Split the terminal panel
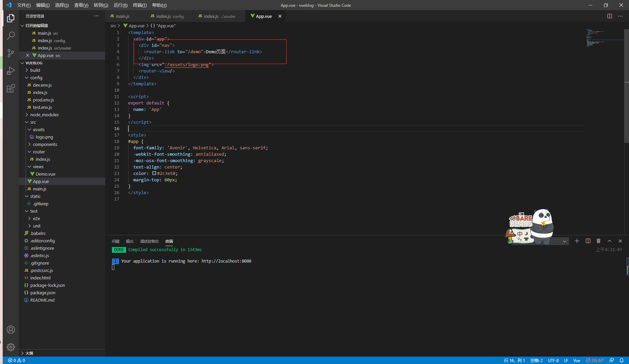The height and width of the screenshot is (364, 629). 588,241
